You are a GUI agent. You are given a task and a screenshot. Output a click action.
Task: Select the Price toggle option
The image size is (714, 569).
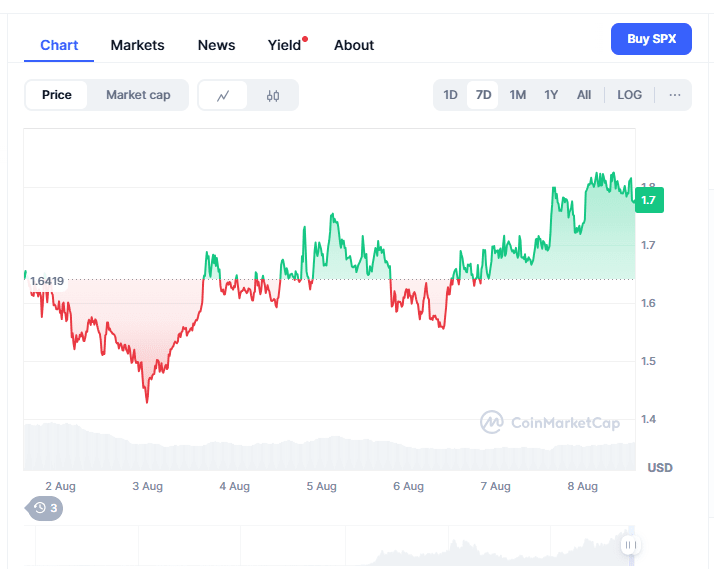point(57,95)
